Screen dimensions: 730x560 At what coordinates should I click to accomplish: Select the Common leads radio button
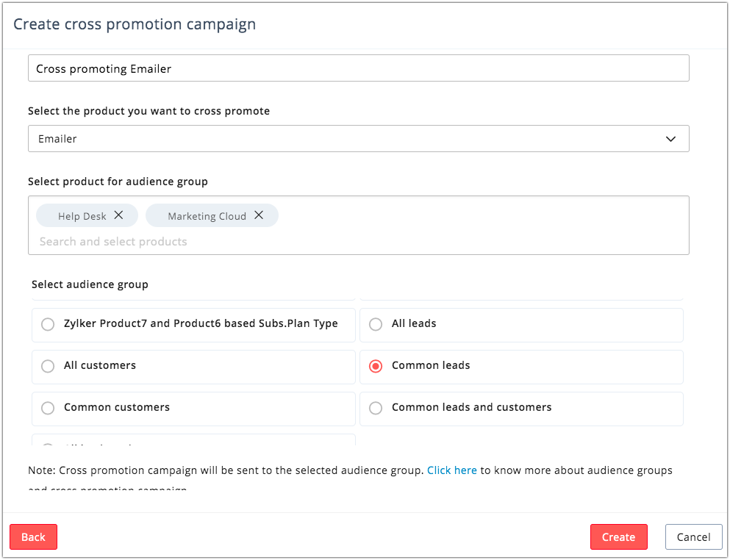pyautogui.click(x=376, y=366)
